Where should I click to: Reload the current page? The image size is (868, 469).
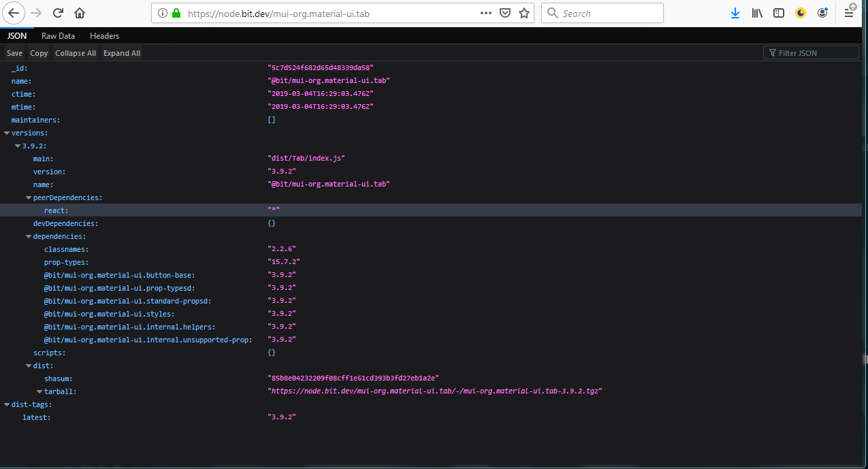click(x=57, y=13)
